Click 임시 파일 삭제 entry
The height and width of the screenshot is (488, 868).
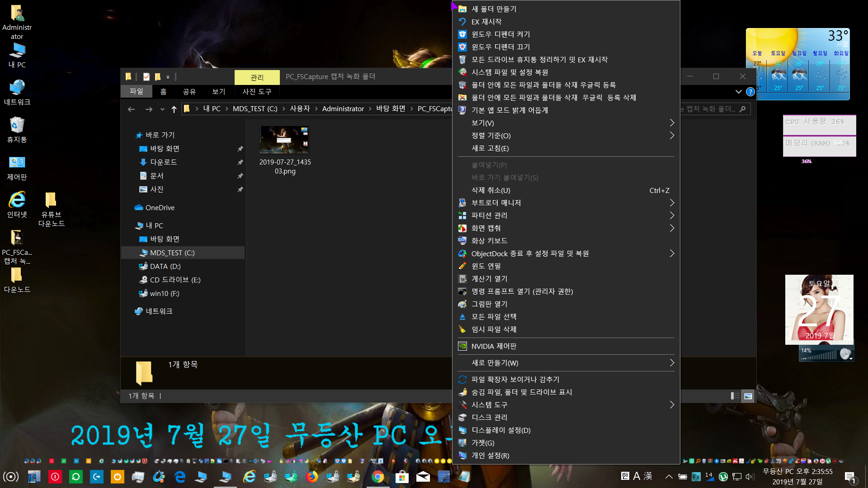point(566,329)
